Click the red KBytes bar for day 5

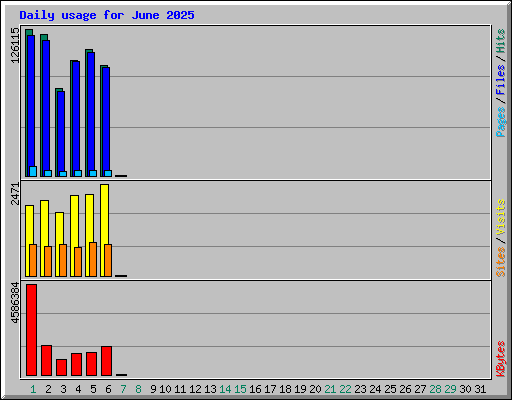[92, 364]
